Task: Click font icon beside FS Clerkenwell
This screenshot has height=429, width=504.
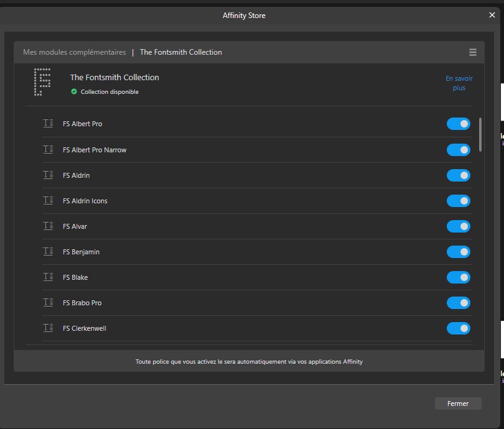Action: coord(48,328)
